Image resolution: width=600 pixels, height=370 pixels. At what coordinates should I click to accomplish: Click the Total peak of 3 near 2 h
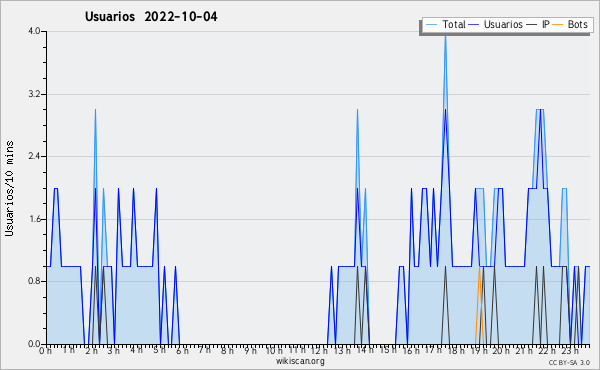pos(95,111)
